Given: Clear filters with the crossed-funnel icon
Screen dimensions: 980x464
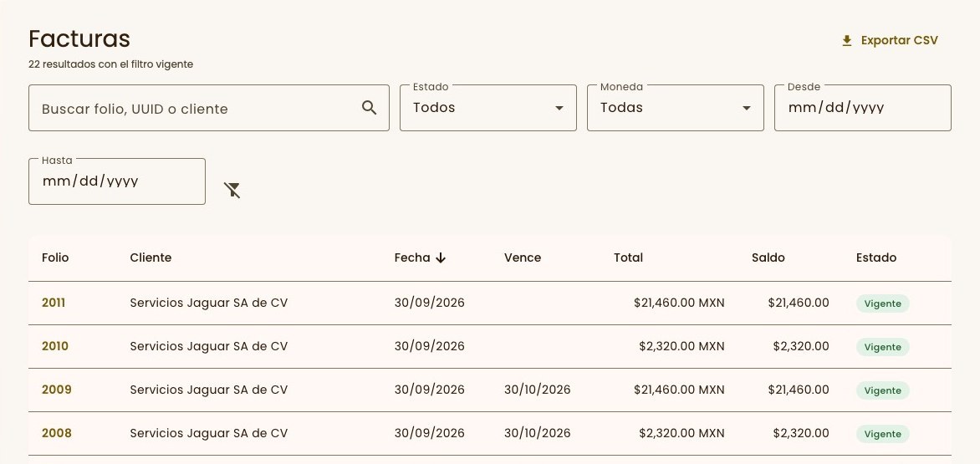Looking at the screenshot, I should point(232,190).
